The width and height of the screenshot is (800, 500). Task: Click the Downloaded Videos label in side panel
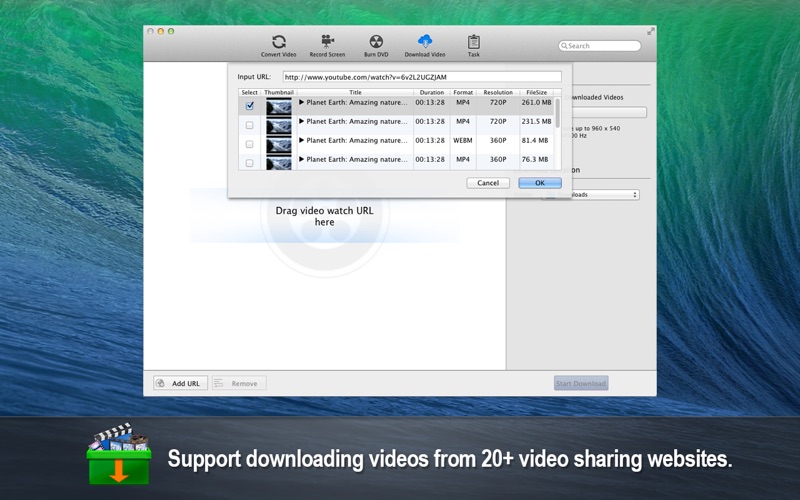tap(597, 97)
